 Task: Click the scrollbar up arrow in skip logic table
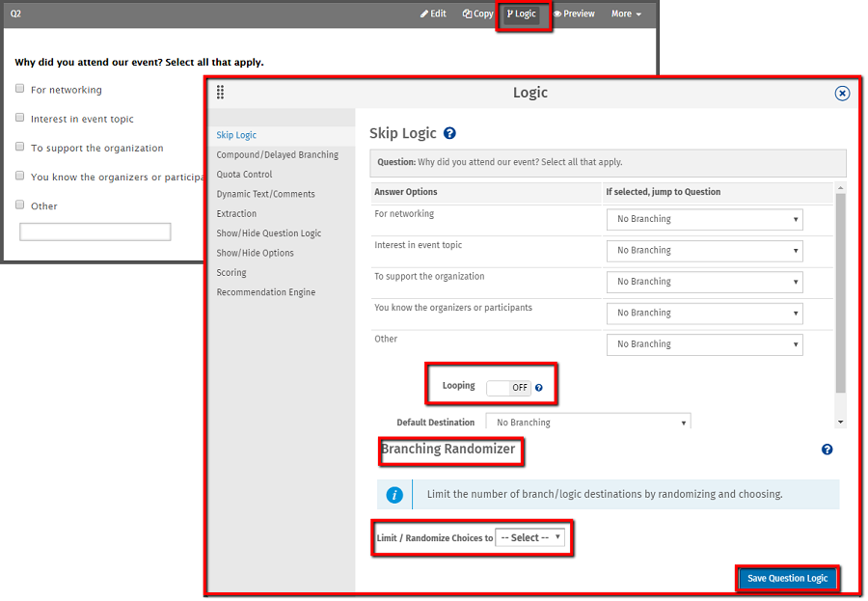click(x=840, y=188)
